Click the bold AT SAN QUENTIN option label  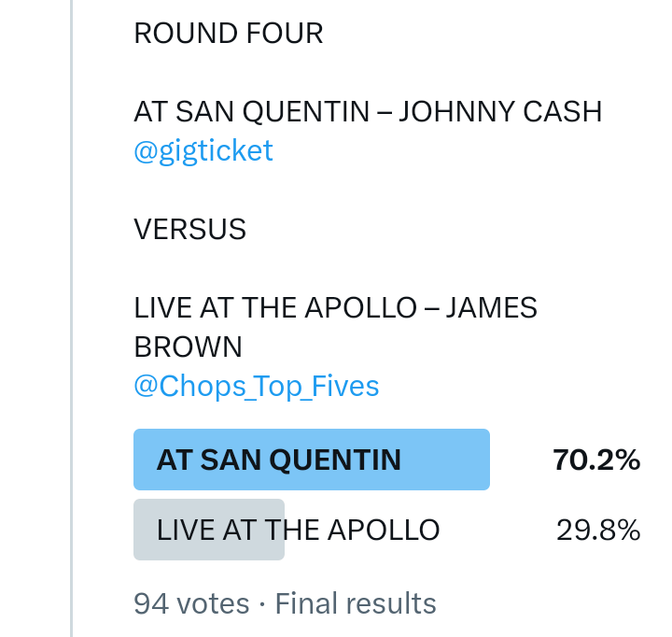click(x=278, y=460)
